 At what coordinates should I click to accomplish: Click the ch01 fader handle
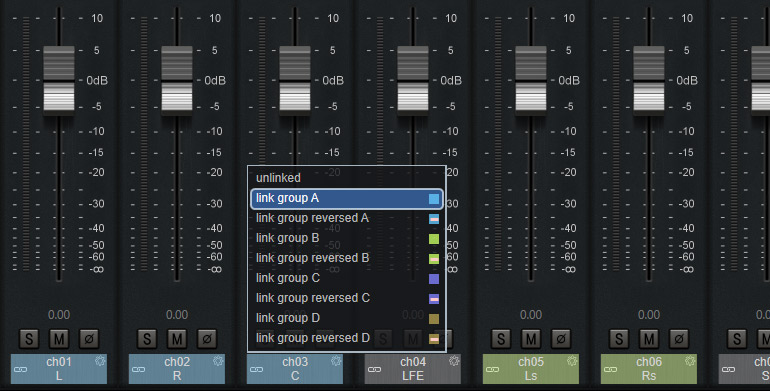click(59, 81)
